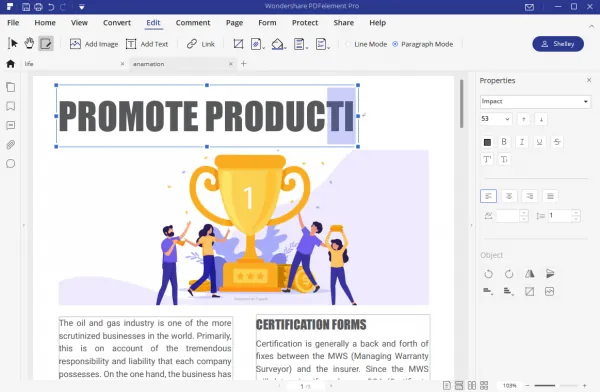Click the vertical document scrollbar
The height and width of the screenshot is (392, 600).
click(462, 103)
